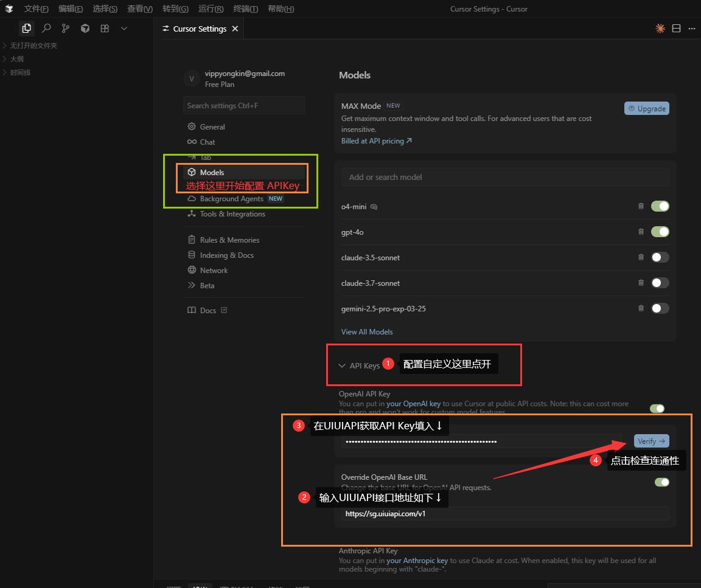The image size is (701, 588).
Task: Delete claude-3.5-sonnet with trash icon
Action: coord(641,257)
